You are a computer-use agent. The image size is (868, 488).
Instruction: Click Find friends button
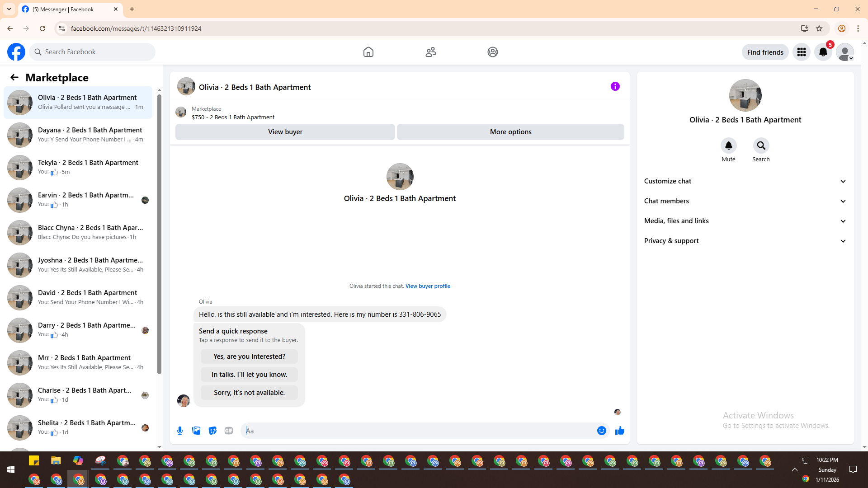click(765, 52)
